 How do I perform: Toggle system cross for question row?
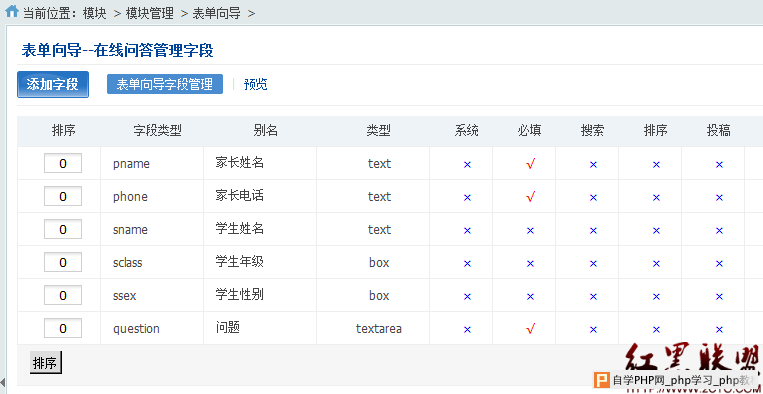click(x=468, y=330)
